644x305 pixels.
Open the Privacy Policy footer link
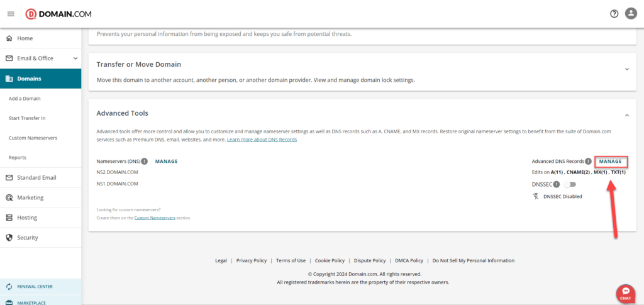coord(251,260)
